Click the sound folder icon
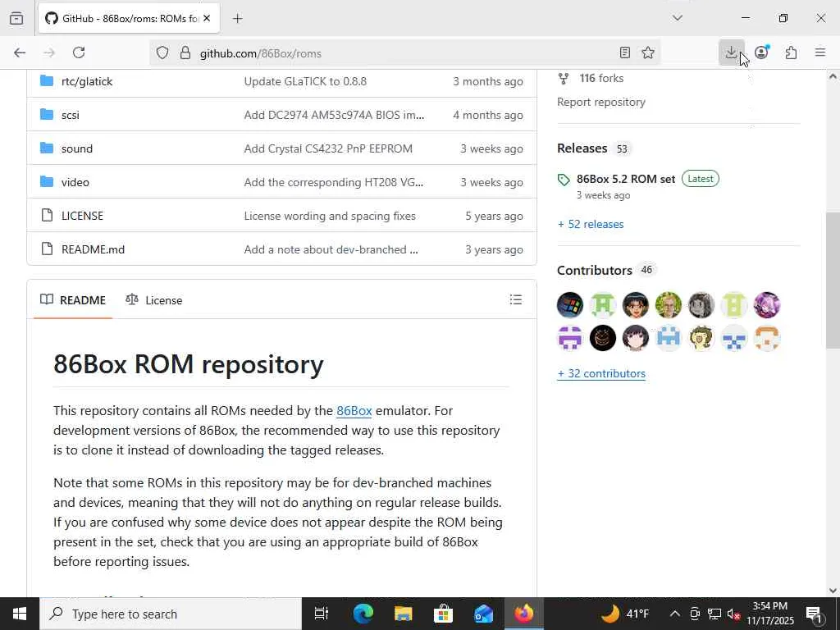This screenshot has height=630, width=840. (47, 148)
